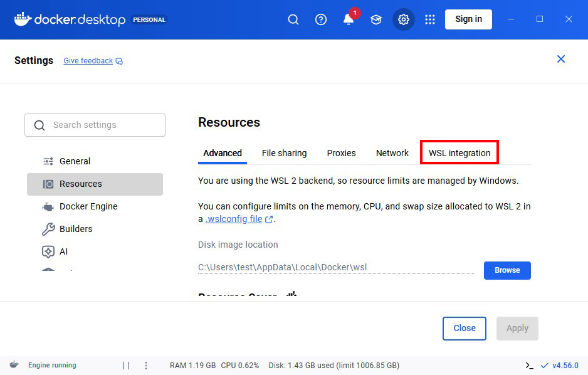Switch to the WSL integration tab
The image size is (588, 375).
point(459,153)
